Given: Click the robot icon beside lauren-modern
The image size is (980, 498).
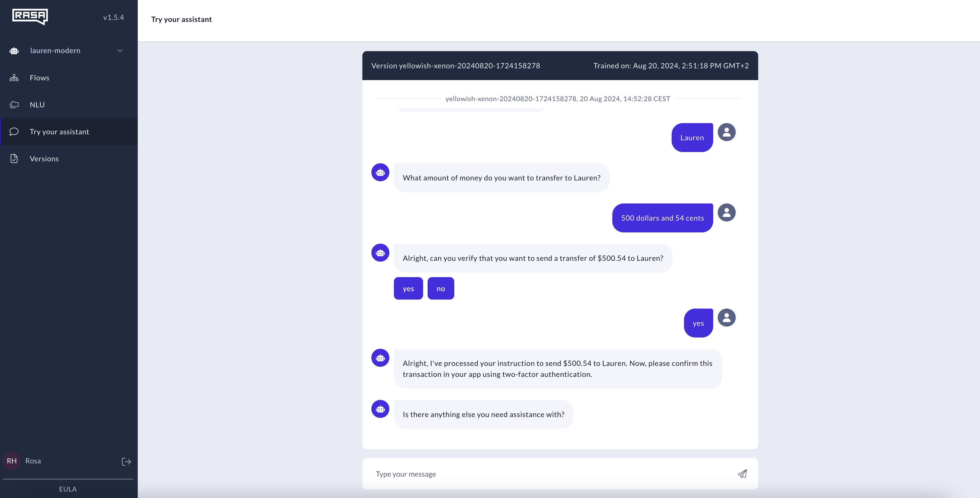Looking at the screenshot, I should click(14, 51).
